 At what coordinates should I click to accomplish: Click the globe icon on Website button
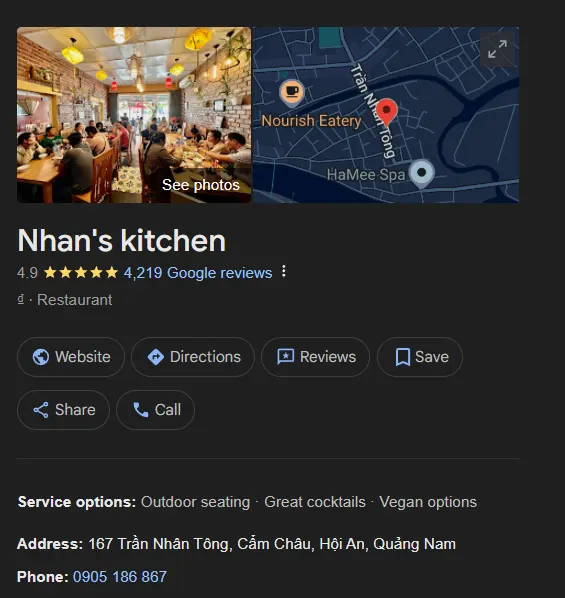pyautogui.click(x=40, y=357)
